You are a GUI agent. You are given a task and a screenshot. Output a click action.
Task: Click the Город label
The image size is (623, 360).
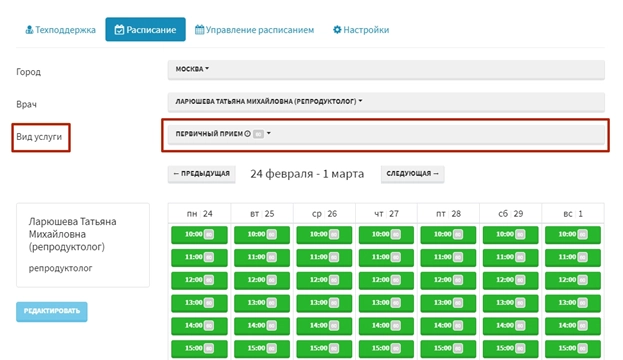(x=28, y=72)
